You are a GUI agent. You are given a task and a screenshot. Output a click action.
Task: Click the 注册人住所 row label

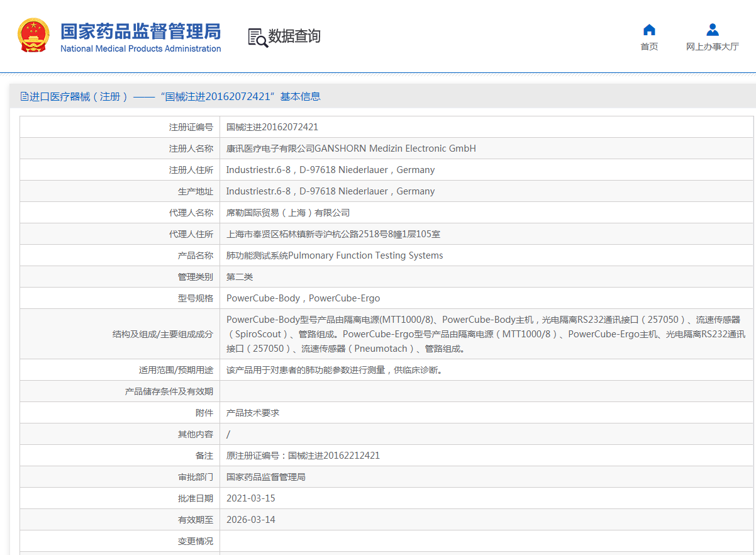coord(191,170)
